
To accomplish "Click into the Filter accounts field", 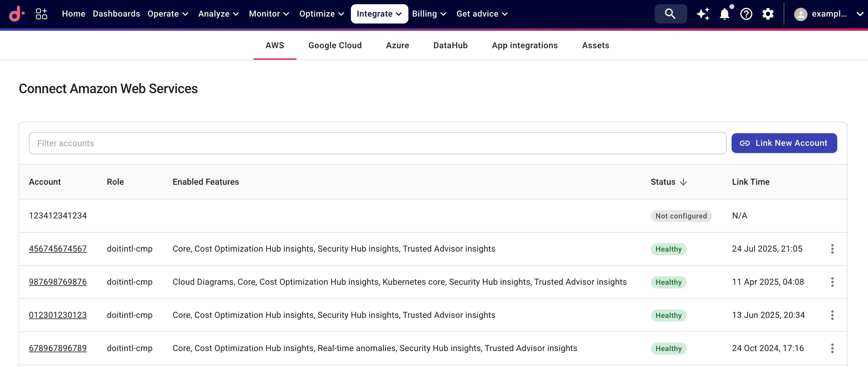I will coord(377,143).
